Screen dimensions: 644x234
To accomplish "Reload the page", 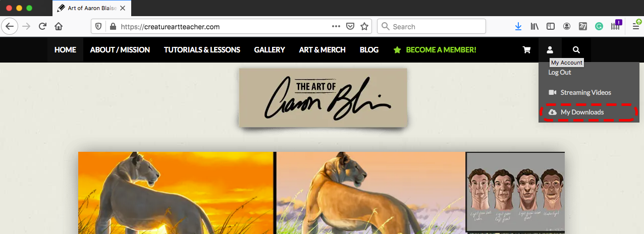I will 43,26.
